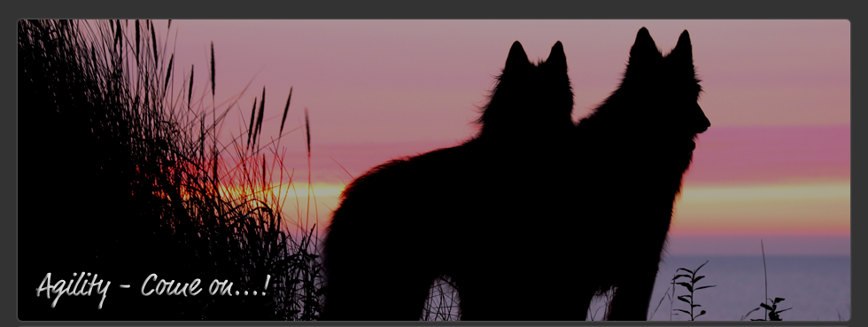Screen dimensions: 868x327
Task: Click the word "Agility" in the banner
Action: (x=73, y=289)
